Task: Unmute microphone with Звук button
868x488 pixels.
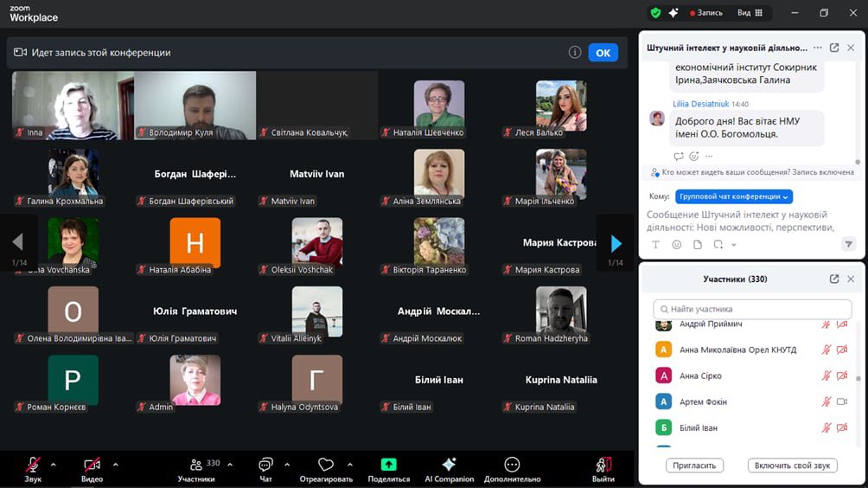Action: click(x=33, y=466)
